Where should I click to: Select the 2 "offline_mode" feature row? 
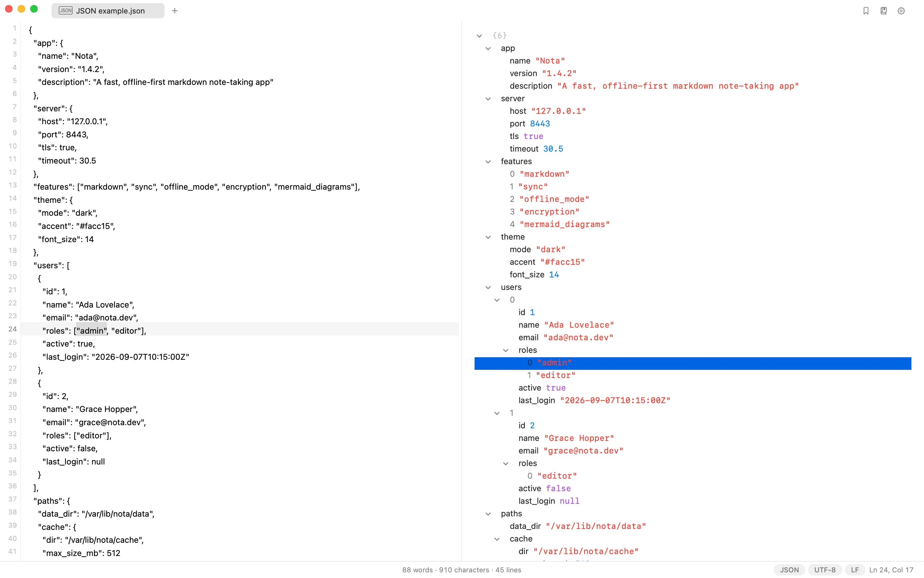coord(692,199)
